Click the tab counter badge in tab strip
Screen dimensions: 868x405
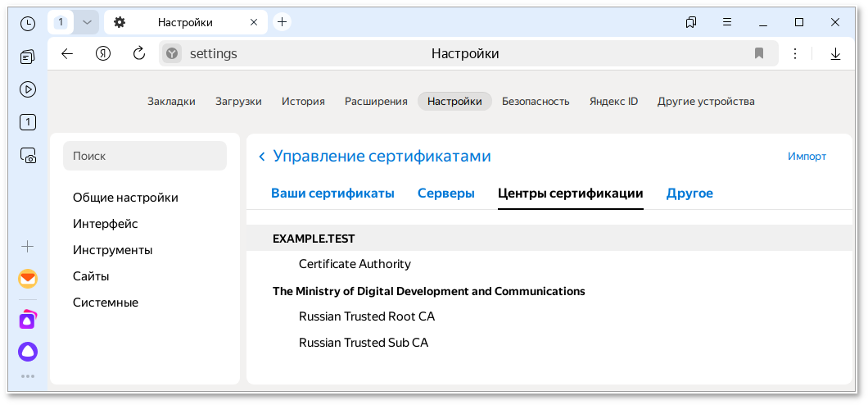(x=61, y=22)
